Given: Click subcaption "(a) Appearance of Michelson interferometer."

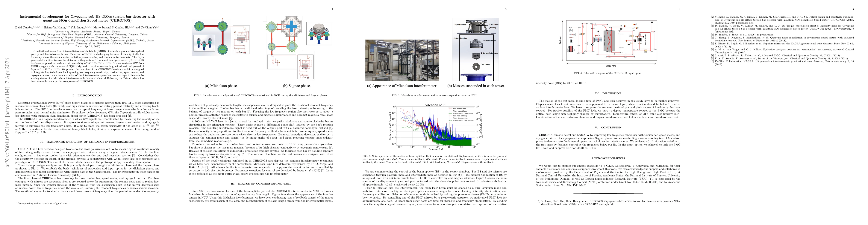Looking at the screenshot, I should point(402,86).
